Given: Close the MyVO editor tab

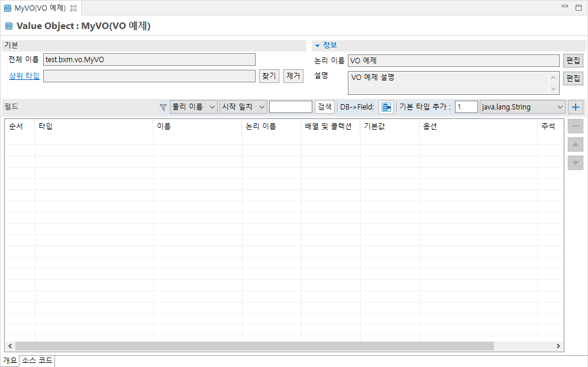Looking at the screenshot, I should coord(73,8).
